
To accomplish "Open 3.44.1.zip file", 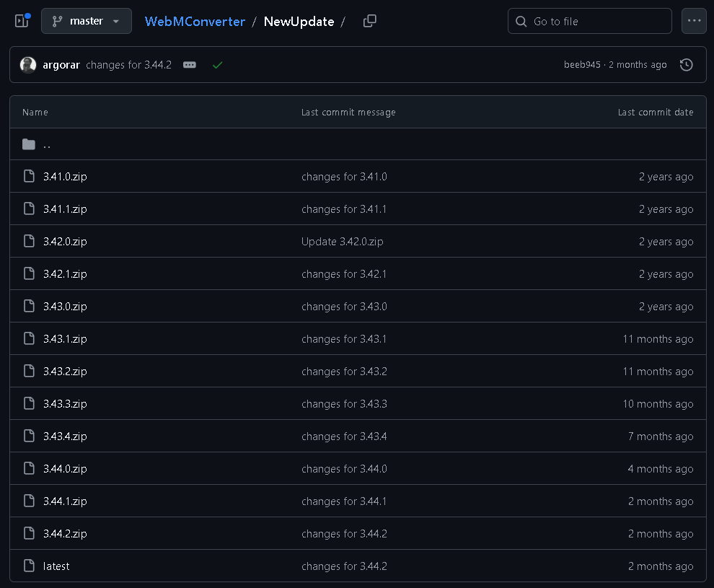I will (x=65, y=501).
